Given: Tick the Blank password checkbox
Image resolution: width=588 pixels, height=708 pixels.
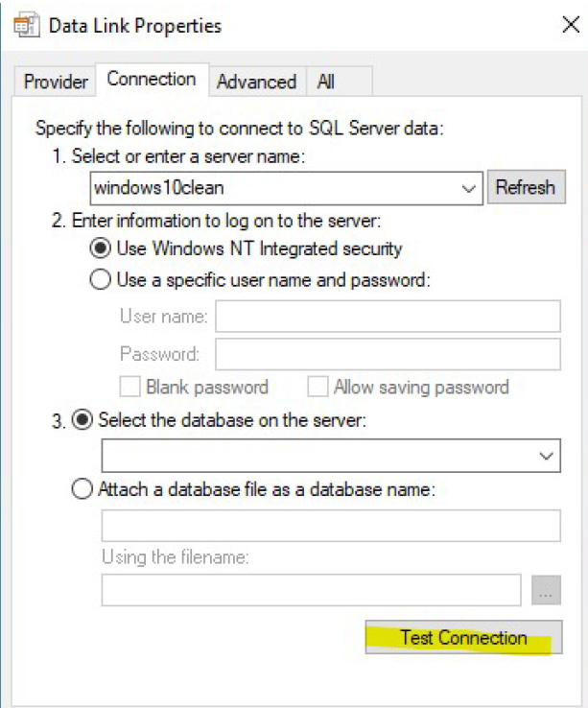Looking at the screenshot, I should tap(130, 387).
